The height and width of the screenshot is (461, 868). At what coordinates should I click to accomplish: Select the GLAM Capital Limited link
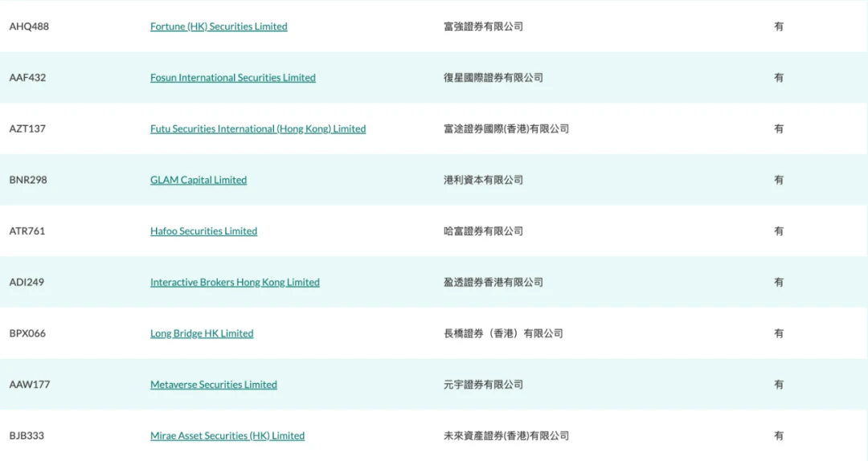click(199, 180)
